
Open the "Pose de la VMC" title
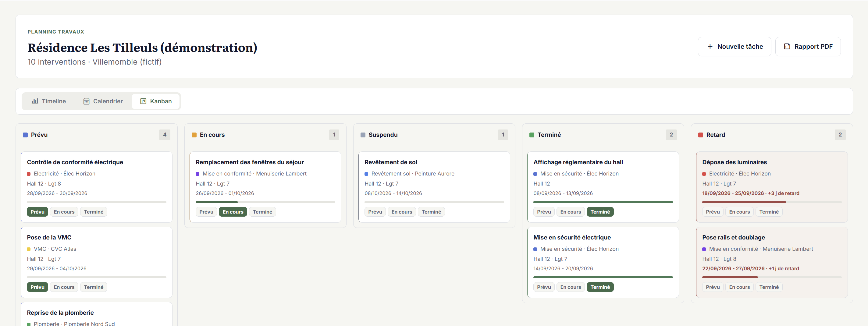(x=49, y=237)
